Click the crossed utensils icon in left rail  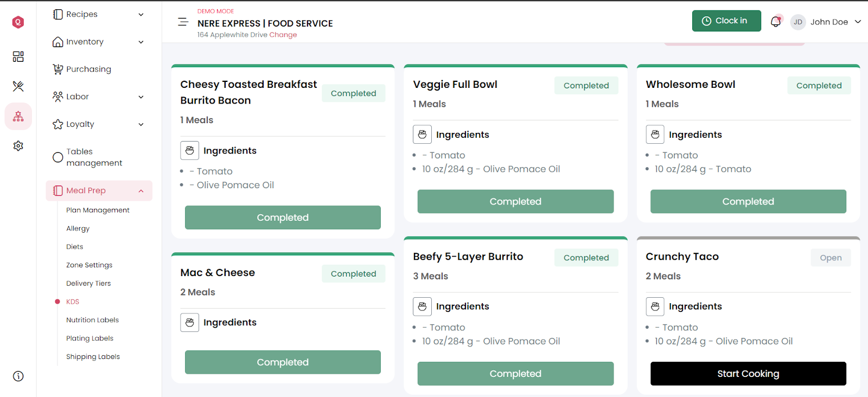coord(18,86)
